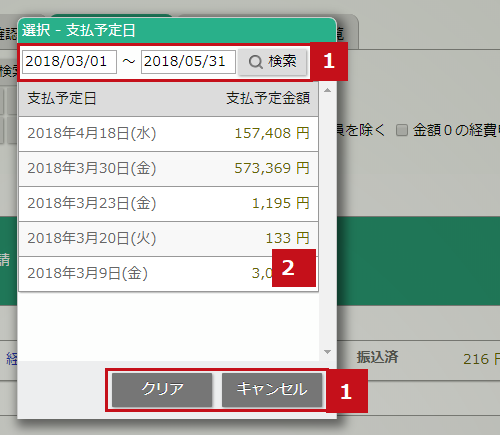Viewport: 500px width, 435px height.
Task: Click the クリア button
Action: click(162, 390)
